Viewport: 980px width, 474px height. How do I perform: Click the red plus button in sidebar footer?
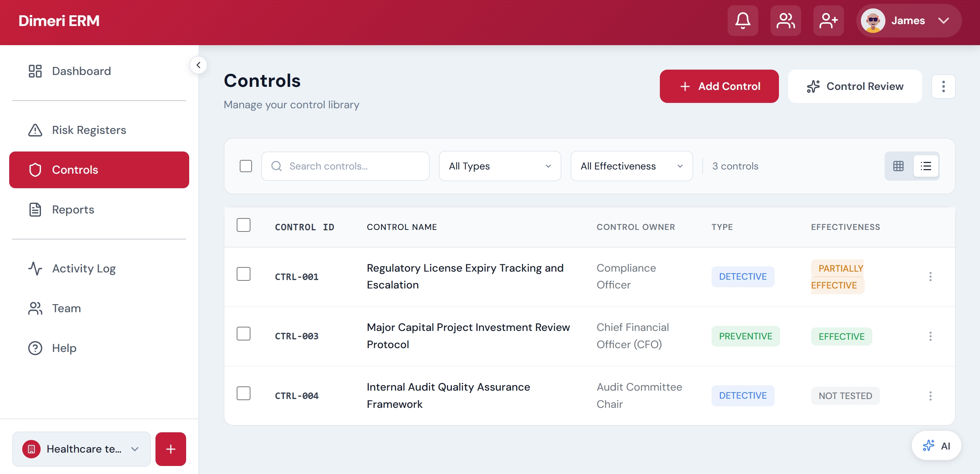[x=170, y=449]
